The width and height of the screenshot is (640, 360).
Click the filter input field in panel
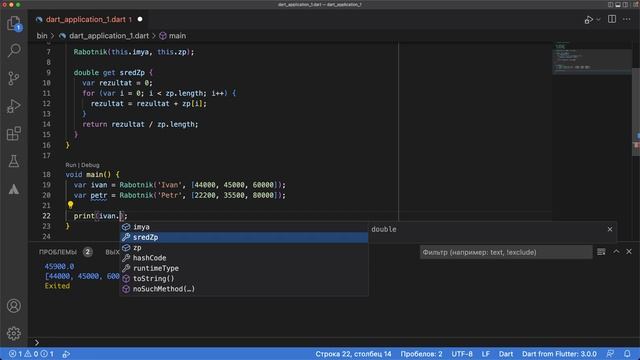tap(506, 252)
